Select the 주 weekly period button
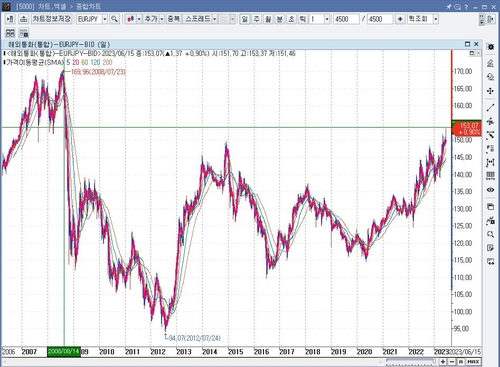The image size is (500, 367). pos(256,19)
